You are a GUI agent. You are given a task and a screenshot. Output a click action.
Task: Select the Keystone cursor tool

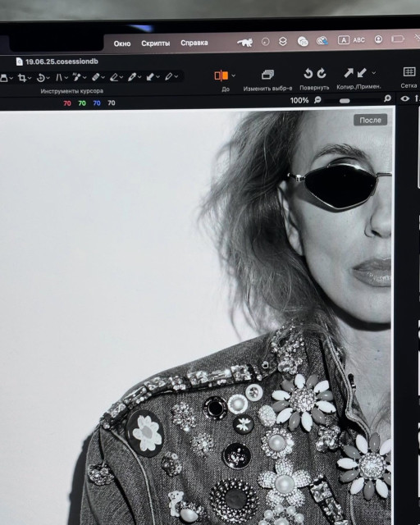[x=59, y=78]
